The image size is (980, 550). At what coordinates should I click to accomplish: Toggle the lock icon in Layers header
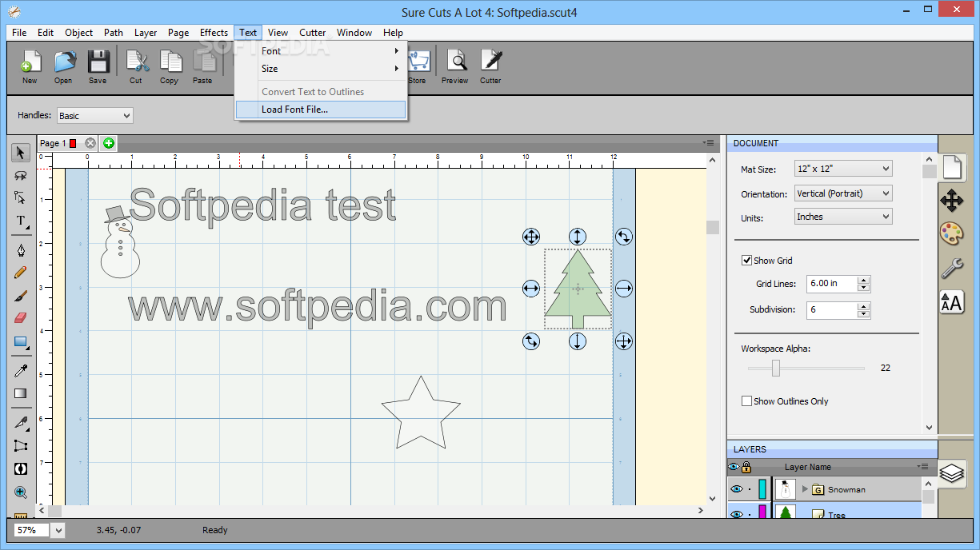tap(746, 467)
